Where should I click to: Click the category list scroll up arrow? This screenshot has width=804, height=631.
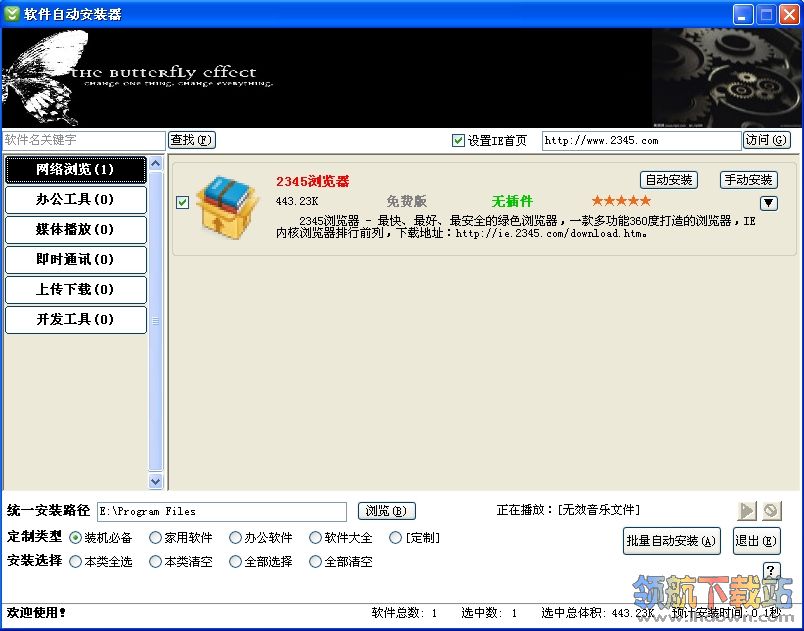point(156,164)
